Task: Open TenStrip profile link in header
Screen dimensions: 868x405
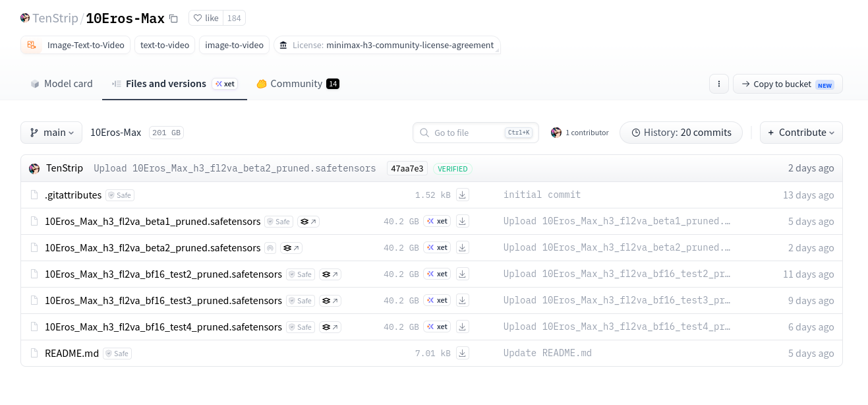Action: coord(55,18)
